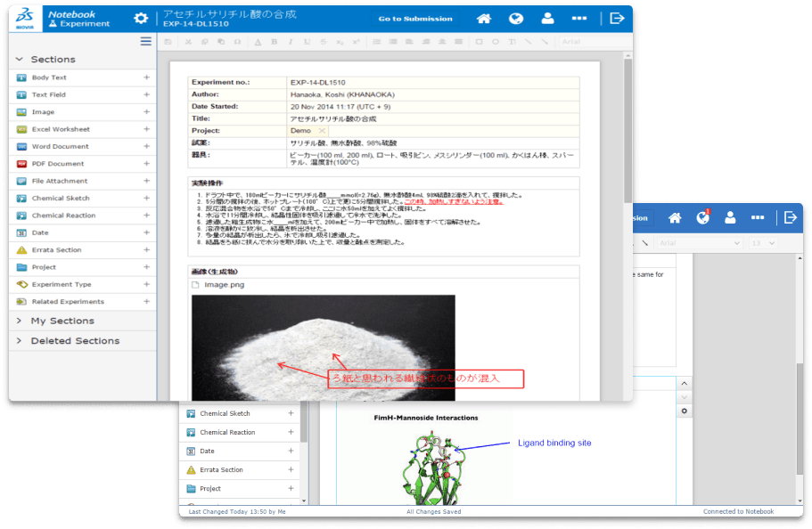Click sign-out icon in front window header
Viewport: 812px width, 529px height.
pyautogui.click(x=617, y=19)
